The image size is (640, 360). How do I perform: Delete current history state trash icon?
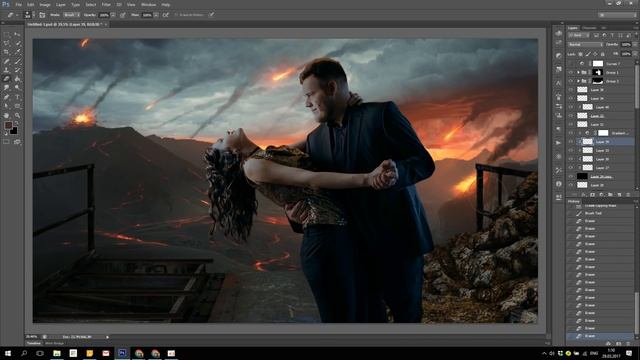(x=629, y=344)
